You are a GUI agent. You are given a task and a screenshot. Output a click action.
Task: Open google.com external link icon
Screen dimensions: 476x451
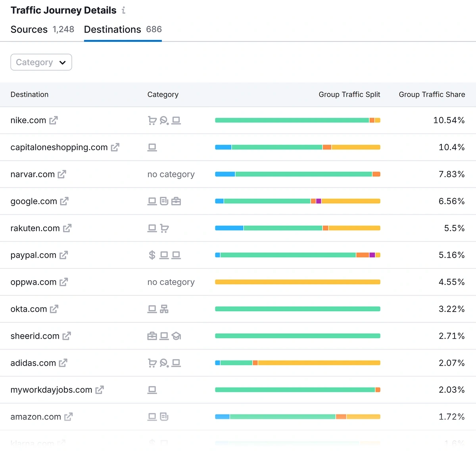[64, 201]
